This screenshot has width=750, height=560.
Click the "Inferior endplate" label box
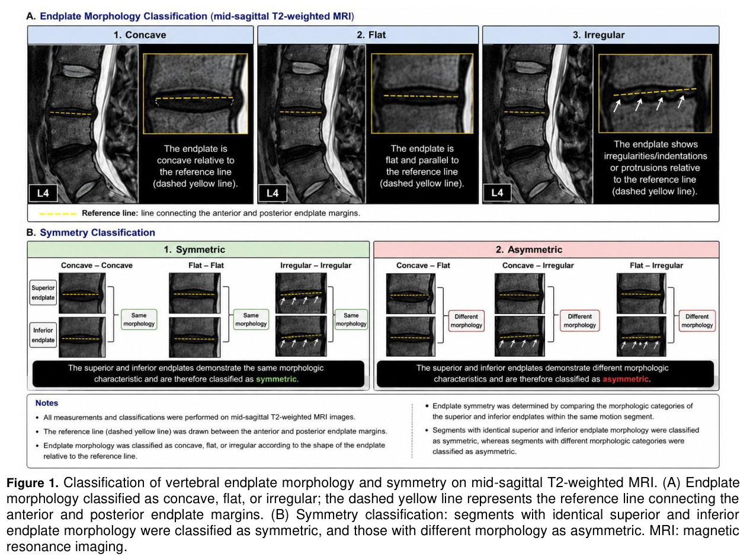[43, 335]
